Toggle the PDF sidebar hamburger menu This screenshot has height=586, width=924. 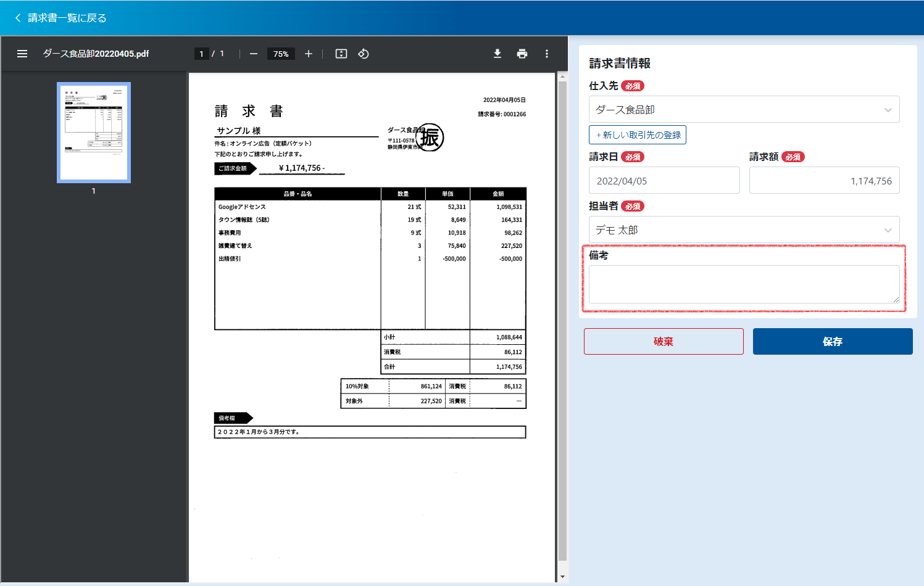click(22, 54)
